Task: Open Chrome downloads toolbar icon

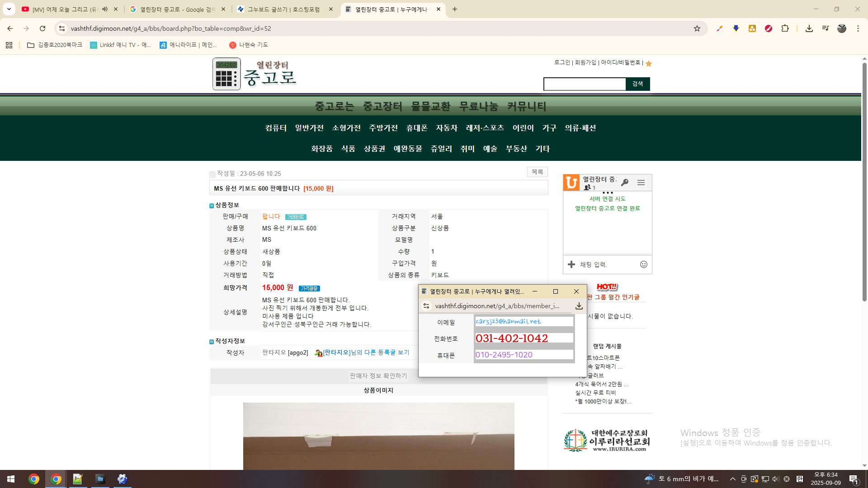Action: 809,28
